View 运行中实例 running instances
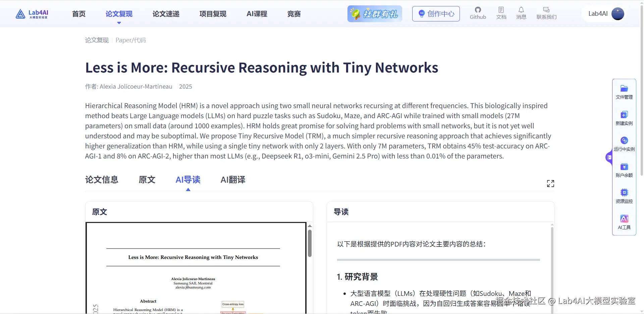644x314 pixels. 624,144
